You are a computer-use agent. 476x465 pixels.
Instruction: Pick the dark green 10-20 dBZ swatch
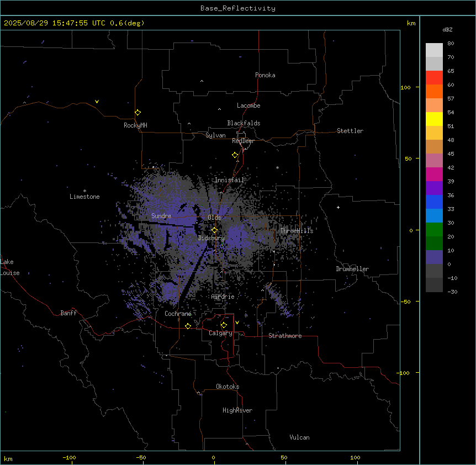coord(434,243)
